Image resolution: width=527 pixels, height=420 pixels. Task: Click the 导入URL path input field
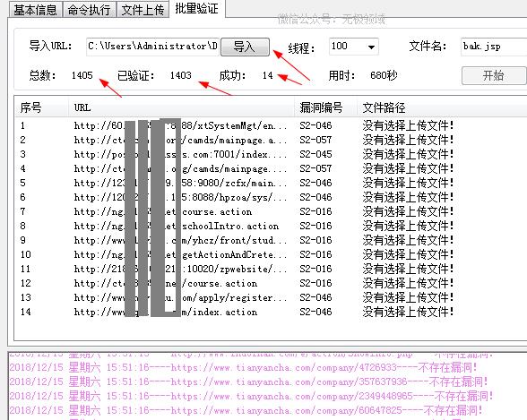tap(152, 46)
